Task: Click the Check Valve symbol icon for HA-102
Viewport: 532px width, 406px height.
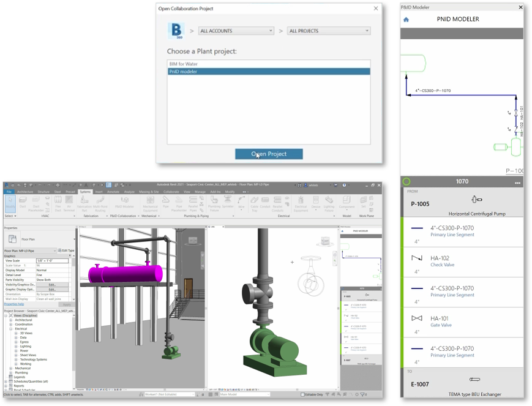Action: coord(417,258)
